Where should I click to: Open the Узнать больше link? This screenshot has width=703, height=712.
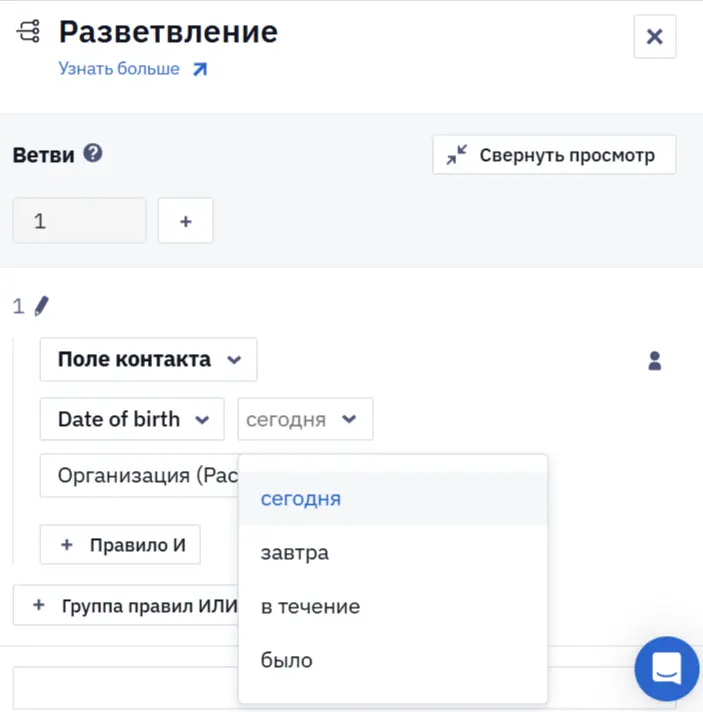(x=119, y=69)
